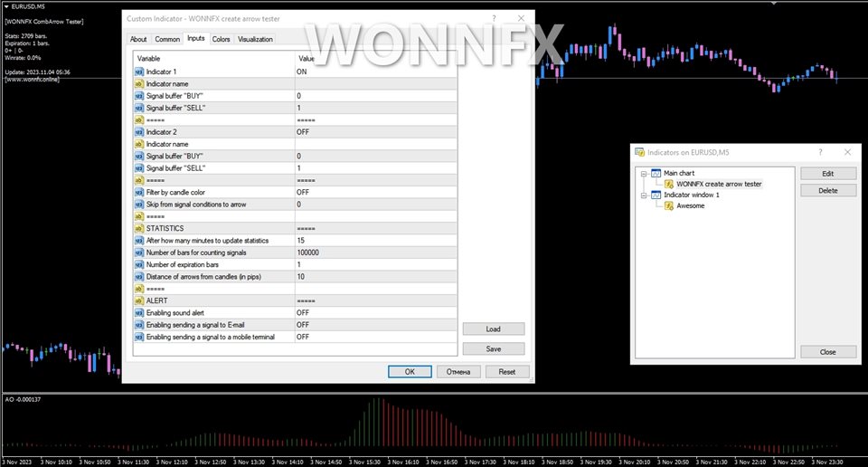Click Enabling sending to mobile terminal icon
The width and height of the screenshot is (868, 467).
(139, 337)
